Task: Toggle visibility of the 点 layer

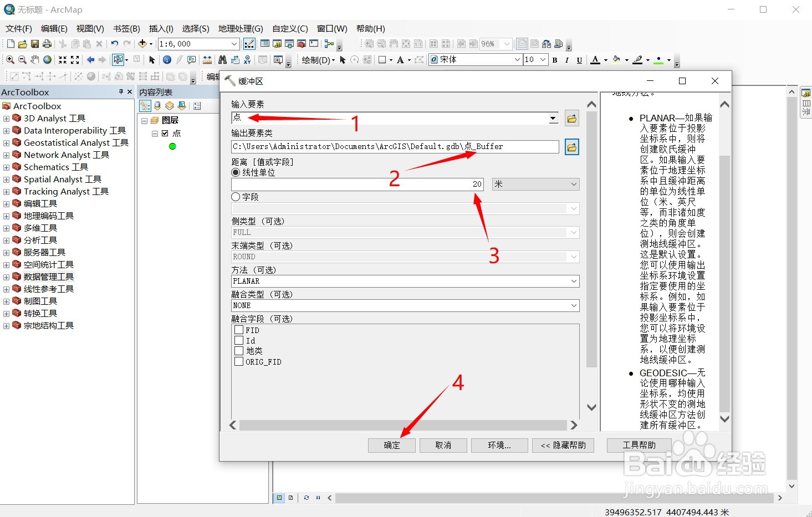Action: (x=165, y=133)
